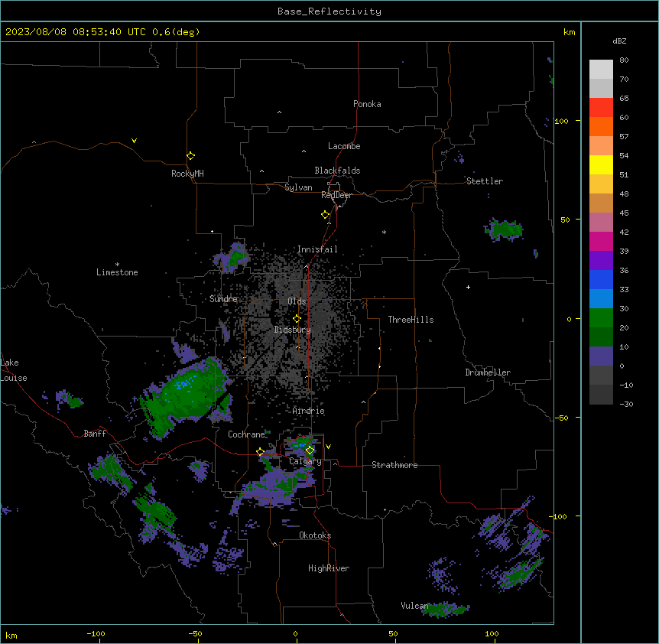Select the red 60-65 dBZ legend swatch
The image size is (659, 644).
click(601, 108)
